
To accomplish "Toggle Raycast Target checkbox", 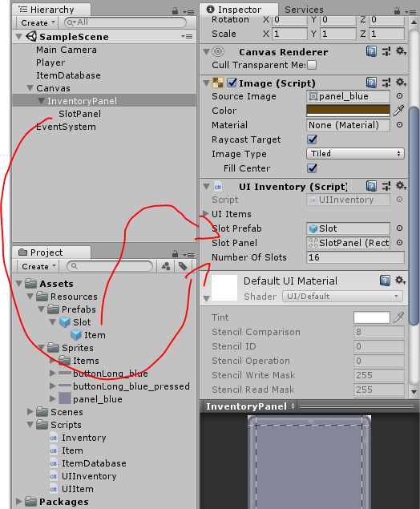I will (313, 139).
